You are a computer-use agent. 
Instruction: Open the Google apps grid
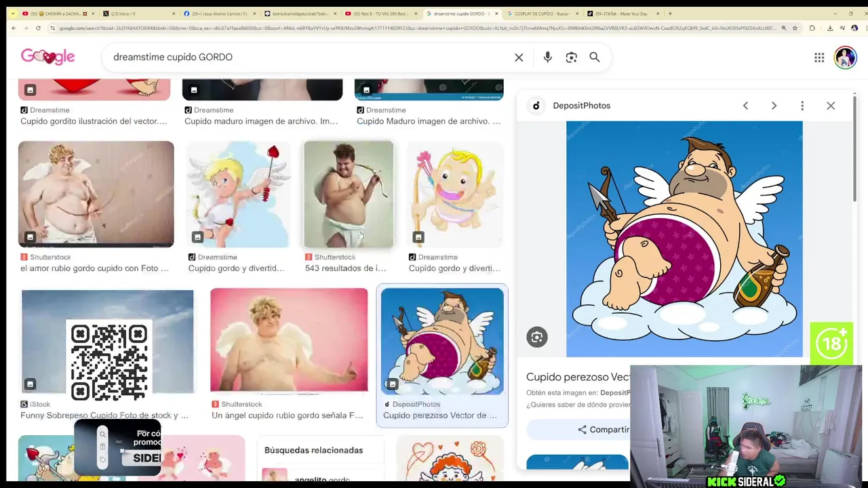point(819,58)
